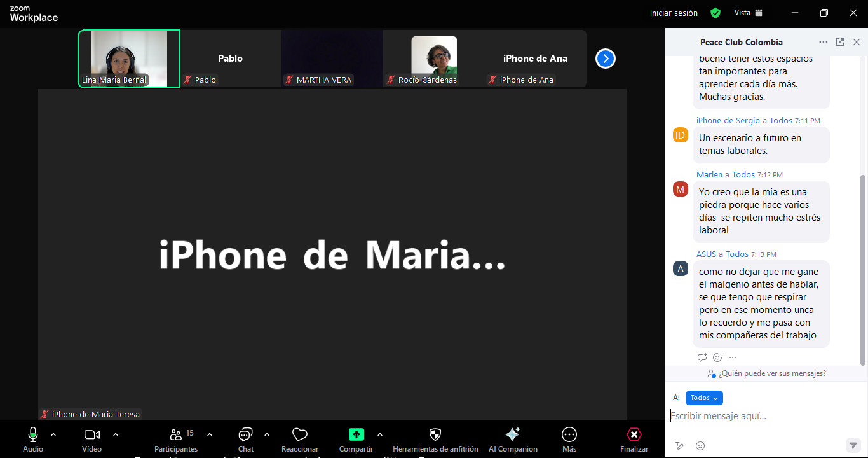Open the Todos recipient dropdown
The image size is (868, 458).
tap(704, 398)
